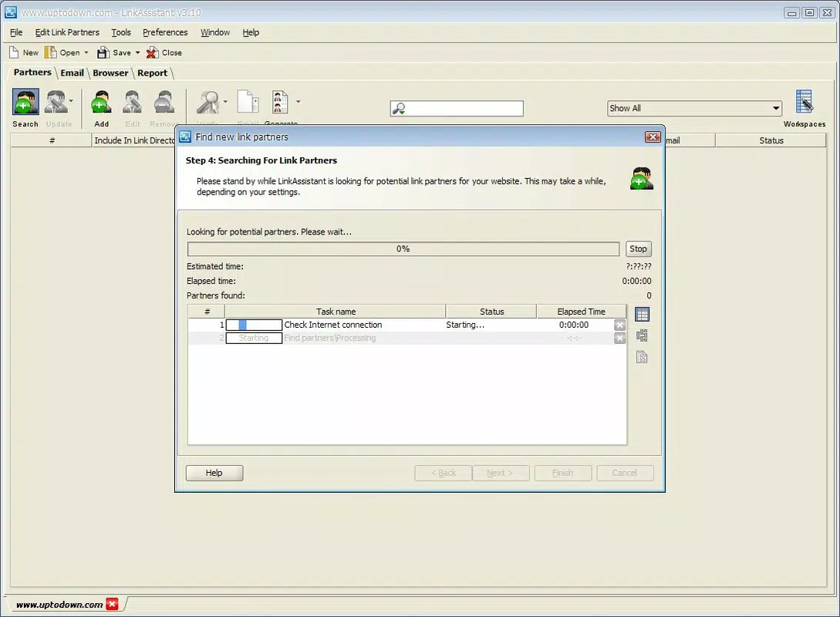Click the Update partners icon
The height and width of the screenshot is (617, 840).
56,102
